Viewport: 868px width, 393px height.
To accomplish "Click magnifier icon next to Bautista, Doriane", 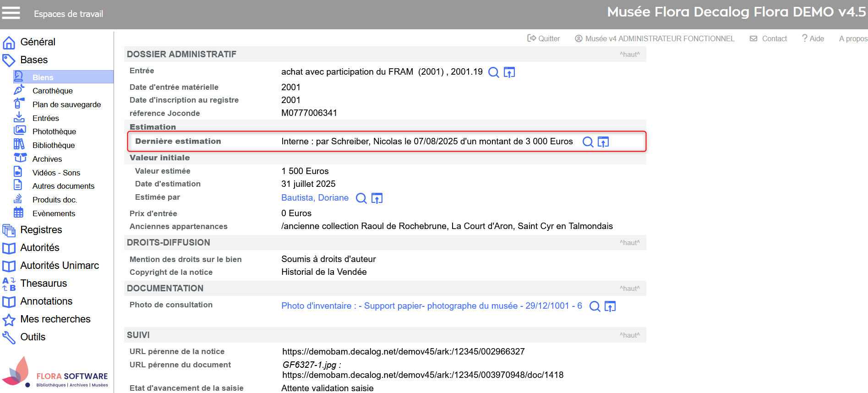I will 361,198.
